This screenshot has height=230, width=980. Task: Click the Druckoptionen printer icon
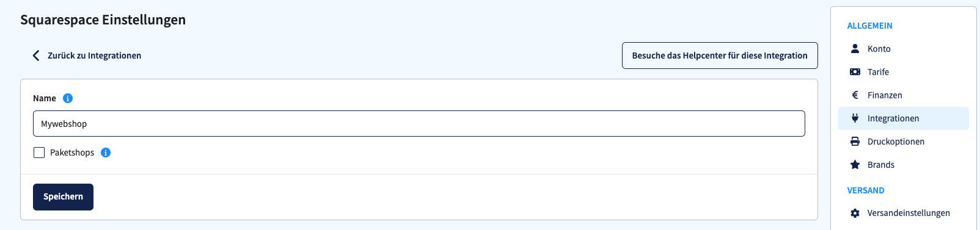pyautogui.click(x=855, y=142)
